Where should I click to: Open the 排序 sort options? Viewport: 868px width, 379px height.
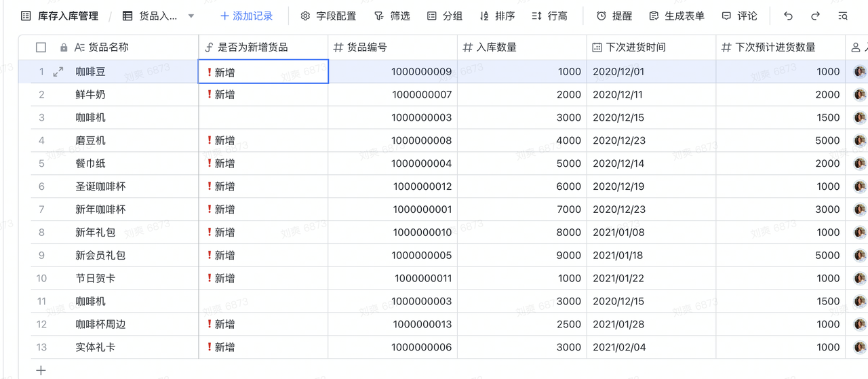497,16
